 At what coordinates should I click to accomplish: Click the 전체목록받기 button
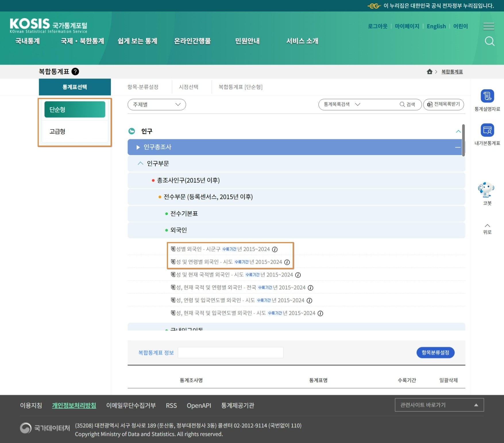443,104
